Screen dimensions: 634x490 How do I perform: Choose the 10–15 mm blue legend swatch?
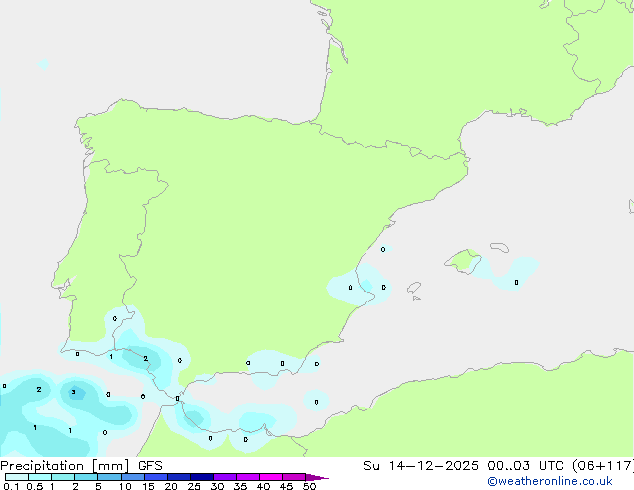coord(132,477)
